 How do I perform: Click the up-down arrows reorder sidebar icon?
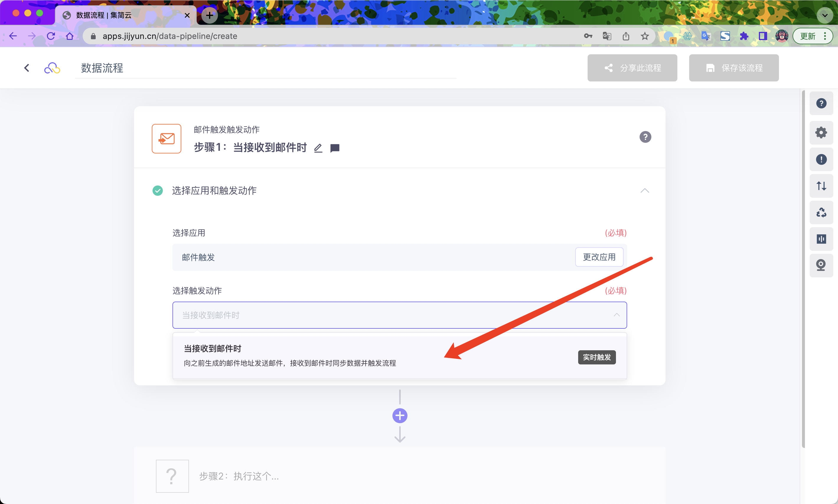tap(821, 186)
